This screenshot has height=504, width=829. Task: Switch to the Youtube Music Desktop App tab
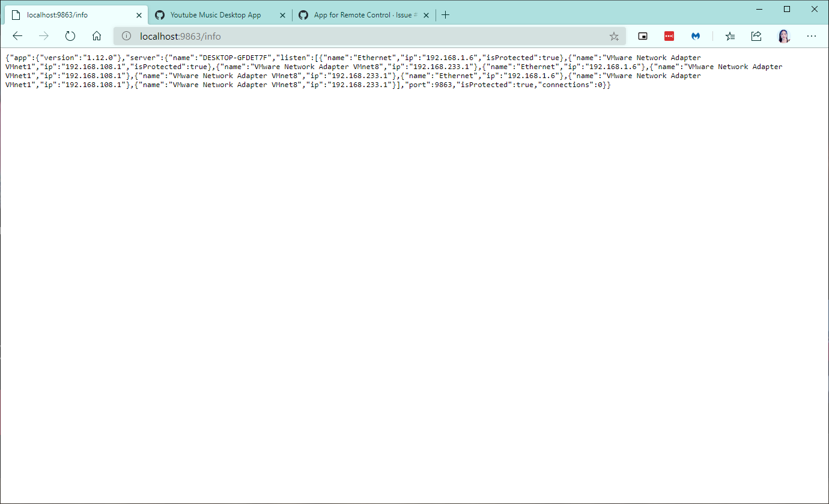click(x=216, y=14)
